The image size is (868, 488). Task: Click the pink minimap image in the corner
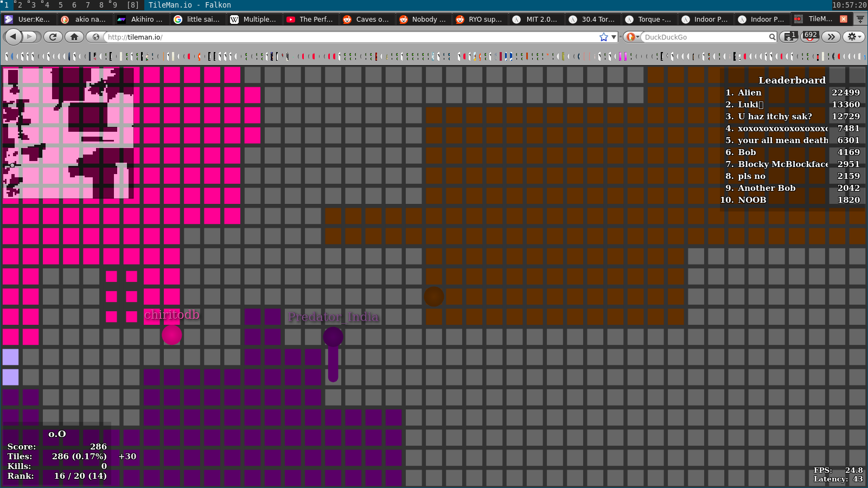[67, 133]
